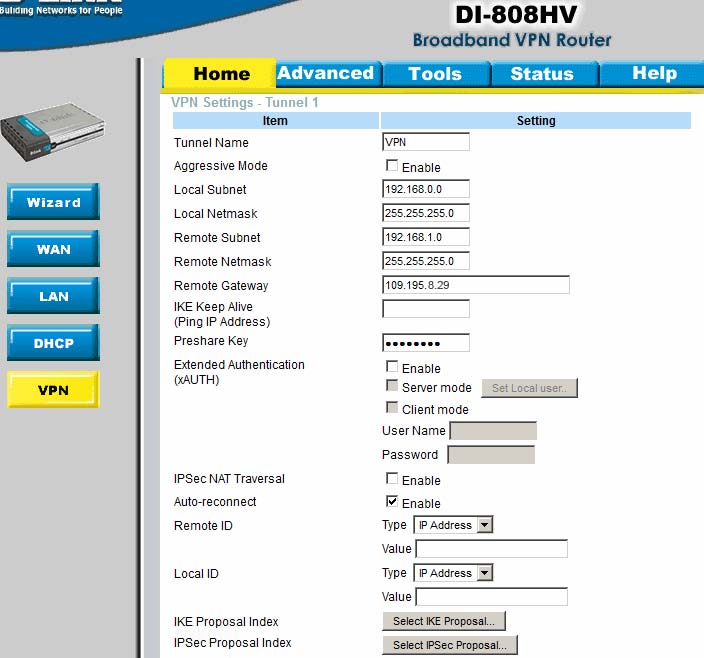This screenshot has height=658, width=704.
Task: Open the Home tab
Action: 220,74
